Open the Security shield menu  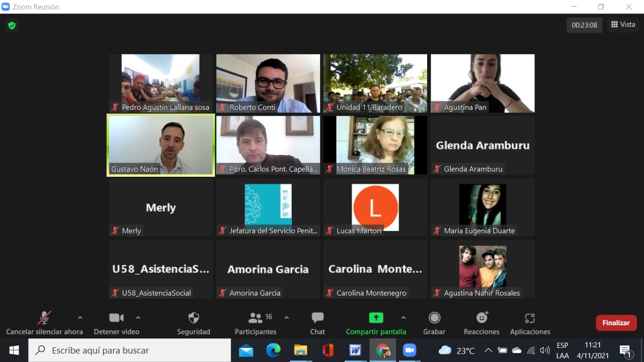(194, 323)
